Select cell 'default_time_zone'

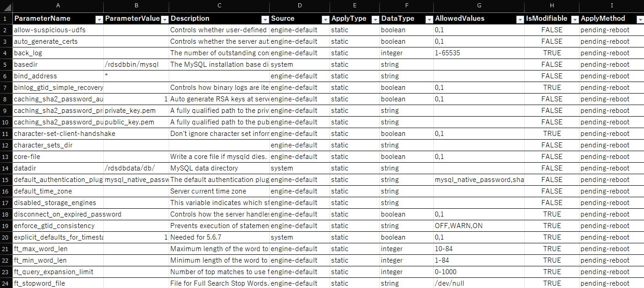[x=58, y=191]
